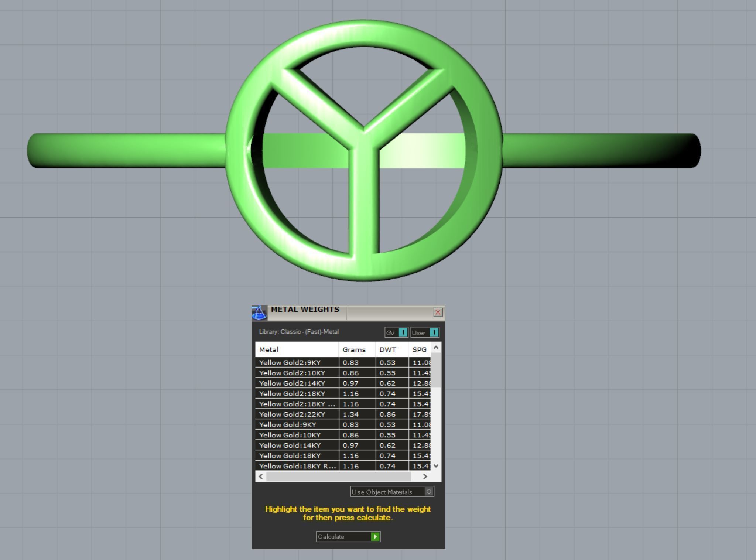Click the SPG column header
This screenshot has width=756, height=560.
[420, 349]
